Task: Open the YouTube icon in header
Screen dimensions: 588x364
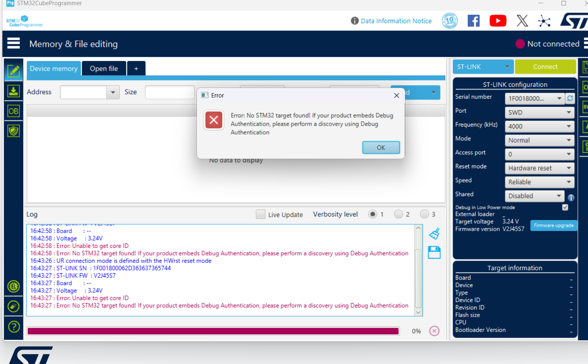Action: tap(498, 21)
